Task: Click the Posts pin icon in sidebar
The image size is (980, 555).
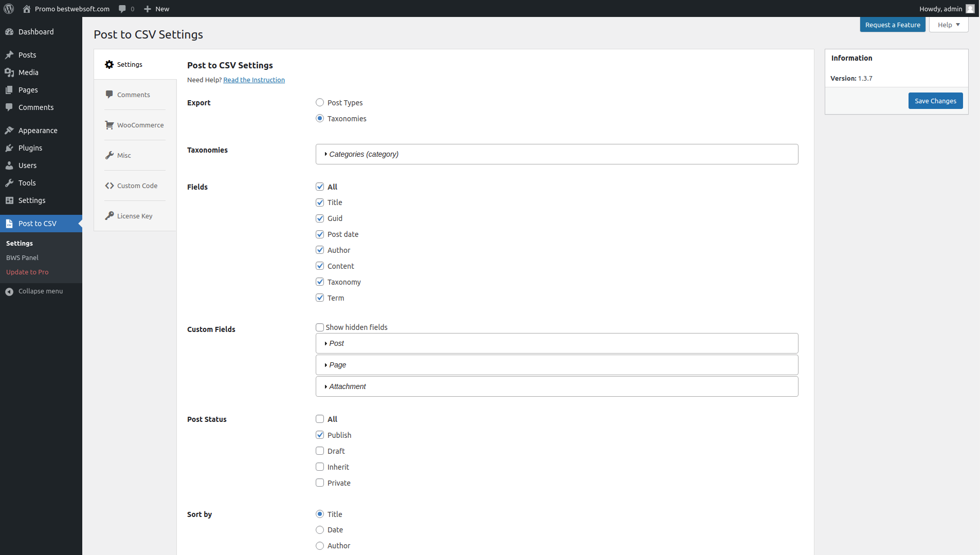Action: [x=9, y=55]
